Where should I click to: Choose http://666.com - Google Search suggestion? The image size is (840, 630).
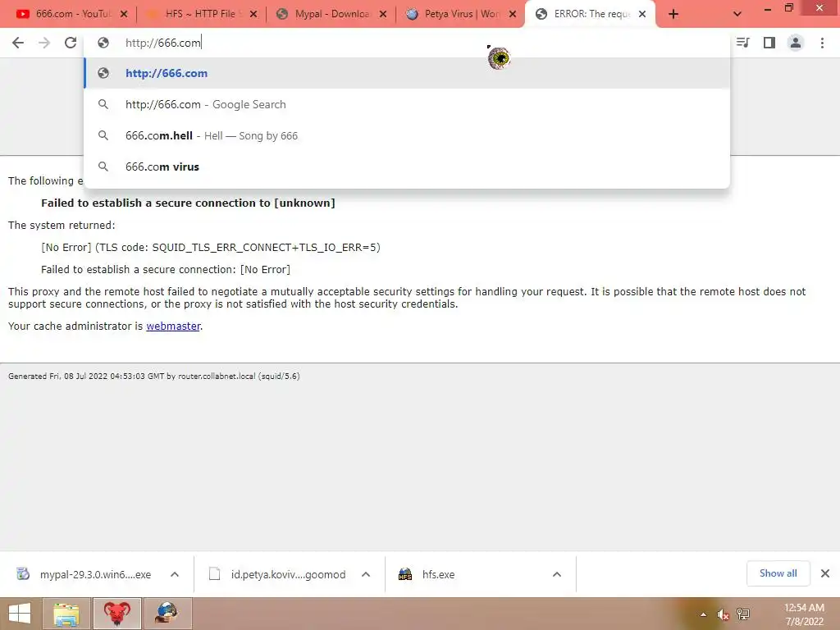(x=407, y=104)
